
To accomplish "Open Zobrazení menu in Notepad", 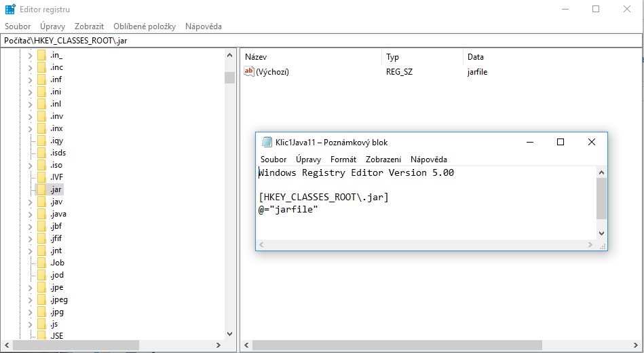I will coord(383,160).
